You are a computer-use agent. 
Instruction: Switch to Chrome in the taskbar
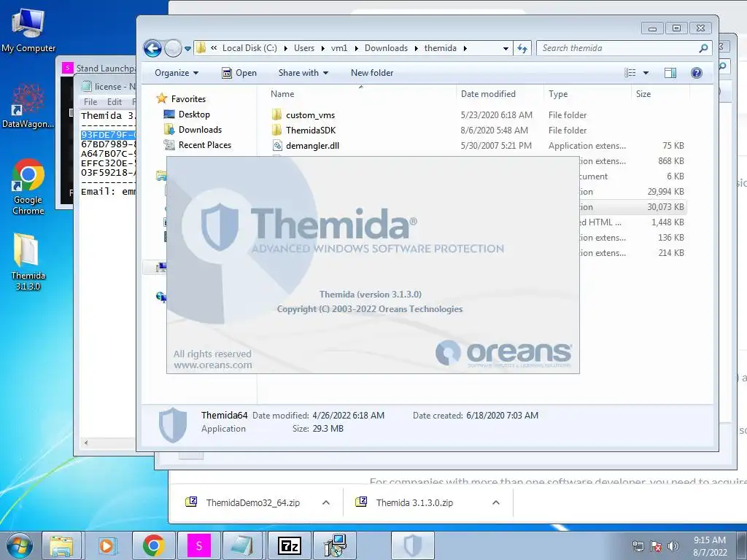tap(153, 545)
